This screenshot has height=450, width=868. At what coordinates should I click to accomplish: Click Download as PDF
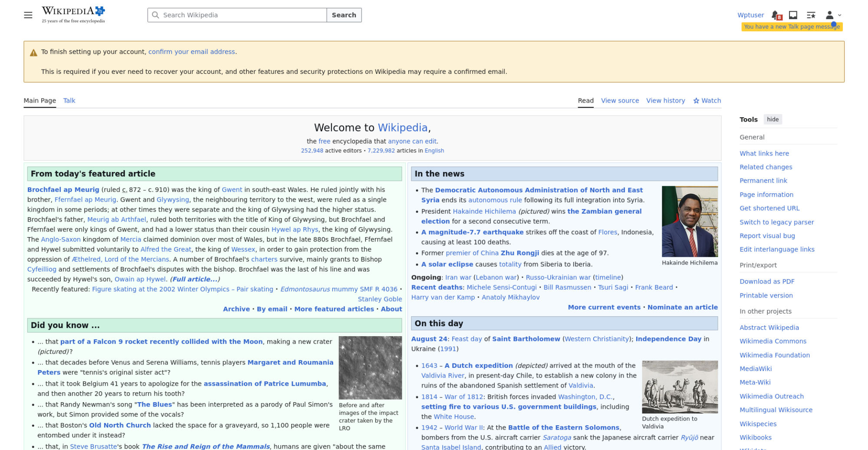(767, 281)
